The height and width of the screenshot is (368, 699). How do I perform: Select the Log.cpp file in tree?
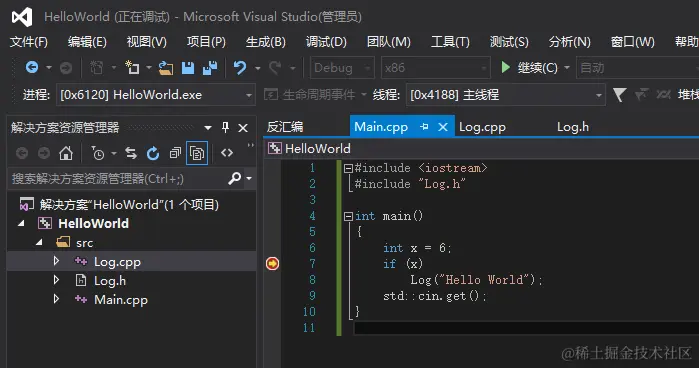[117, 262]
